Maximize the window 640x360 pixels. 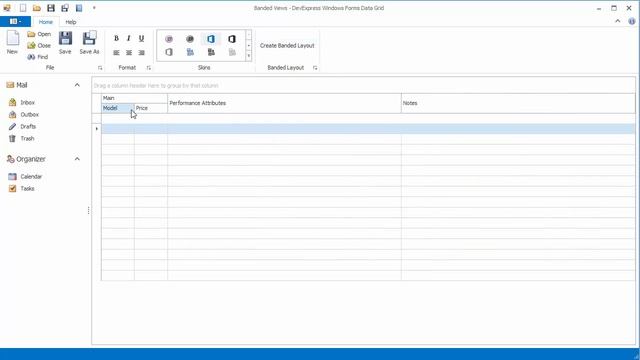point(614,8)
